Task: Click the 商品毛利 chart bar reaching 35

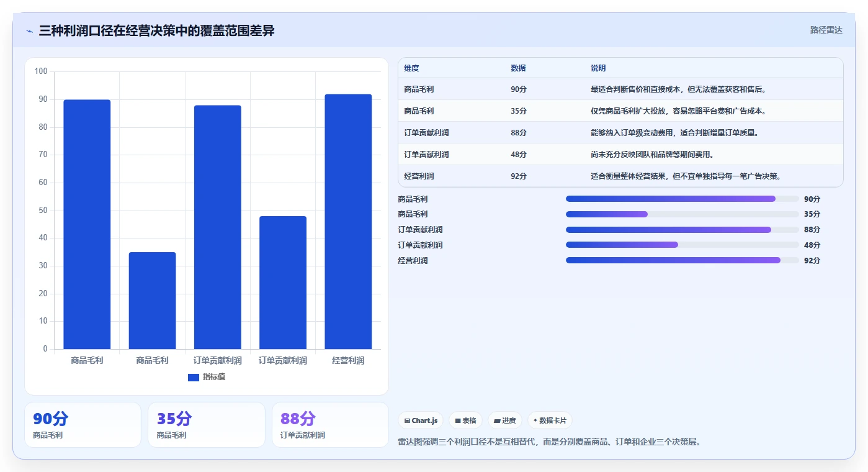Action: 152,301
